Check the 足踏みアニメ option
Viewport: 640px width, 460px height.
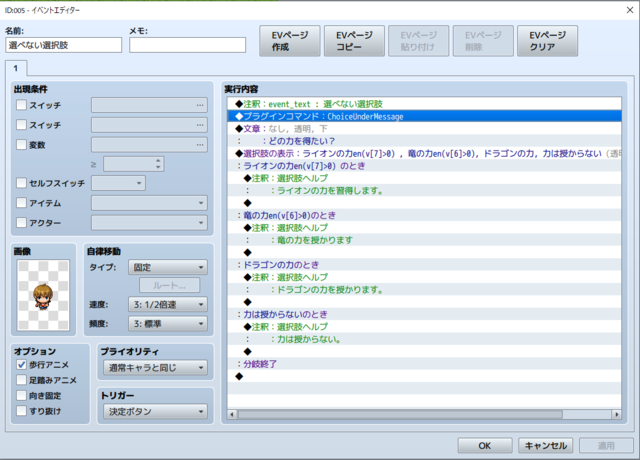(21, 380)
